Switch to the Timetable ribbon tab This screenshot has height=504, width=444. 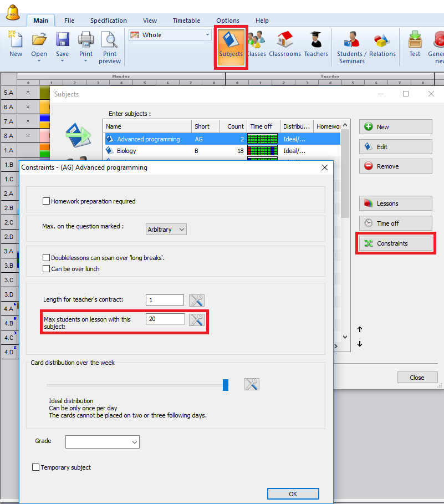(186, 21)
